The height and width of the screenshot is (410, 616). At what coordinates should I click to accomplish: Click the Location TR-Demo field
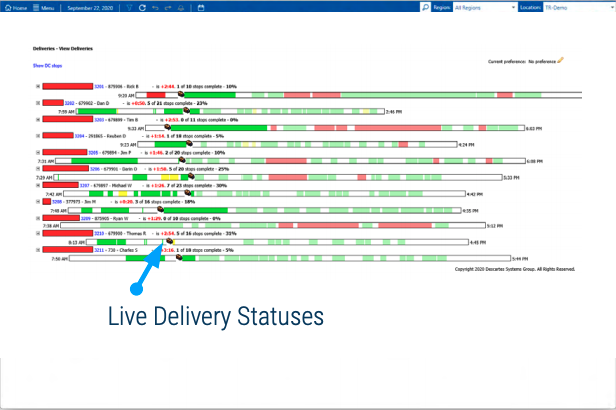578,7
